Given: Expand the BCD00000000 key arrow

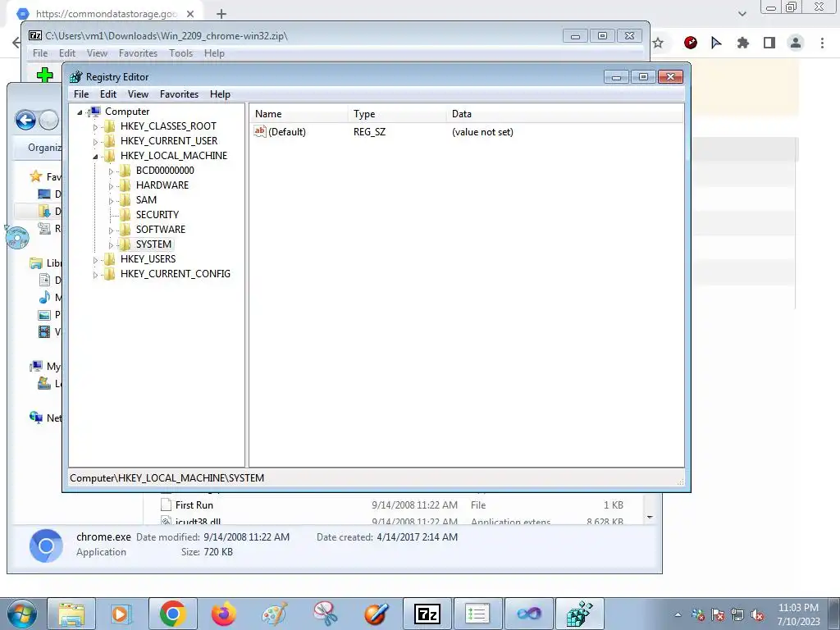Looking at the screenshot, I should (111, 171).
